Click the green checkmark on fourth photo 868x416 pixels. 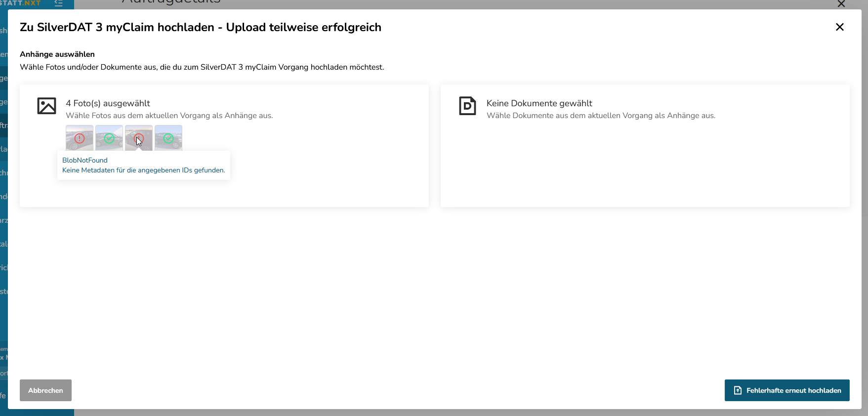168,138
